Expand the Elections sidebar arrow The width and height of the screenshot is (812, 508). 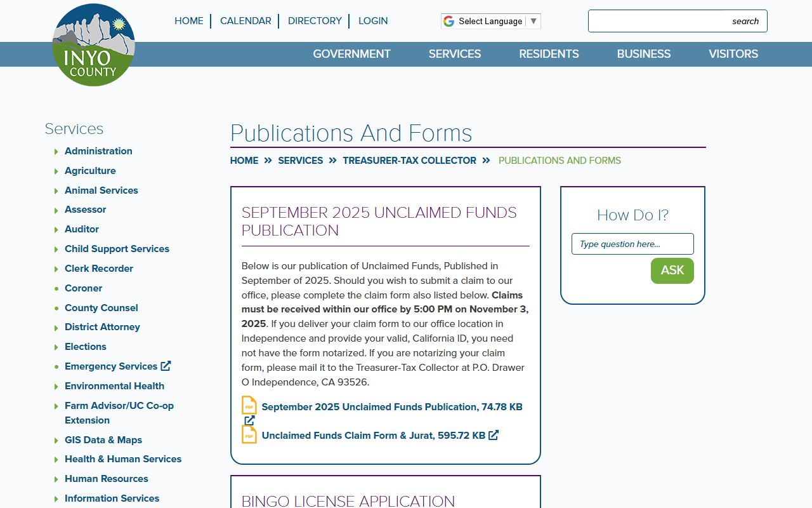pos(56,347)
